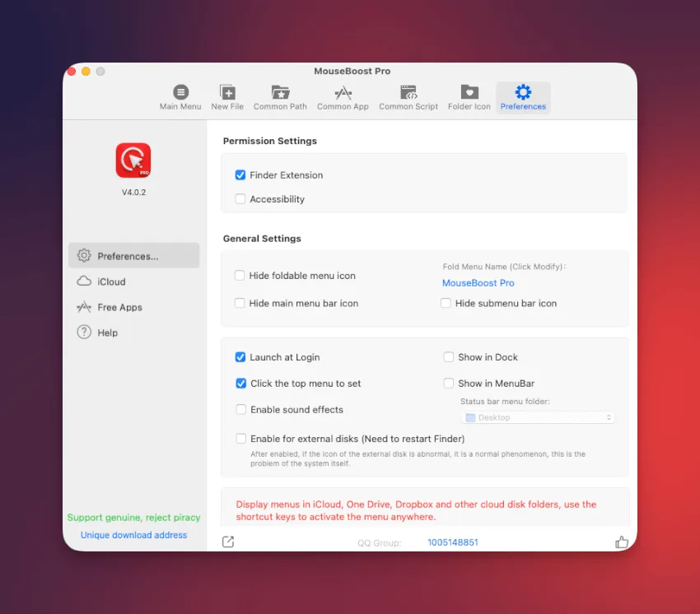Check the Show in Dock option
This screenshot has height=614, width=700.
(448, 357)
